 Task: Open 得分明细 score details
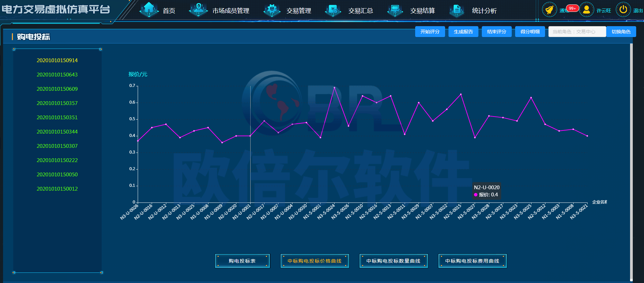pos(530,32)
